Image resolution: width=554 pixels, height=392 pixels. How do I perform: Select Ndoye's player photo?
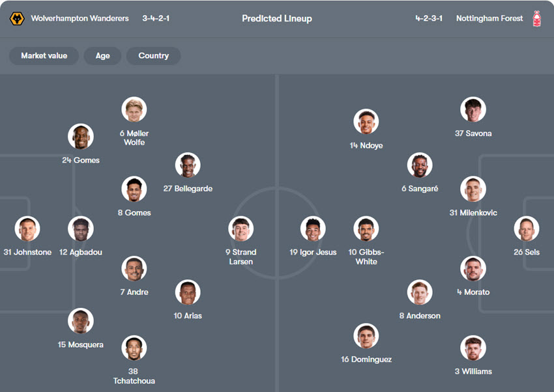tap(366, 122)
